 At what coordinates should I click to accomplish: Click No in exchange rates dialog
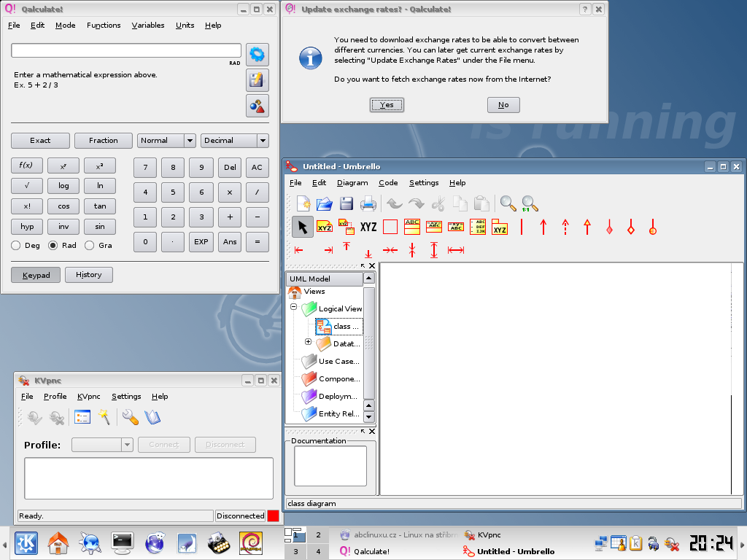pyautogui.click(x=503, y=105)
